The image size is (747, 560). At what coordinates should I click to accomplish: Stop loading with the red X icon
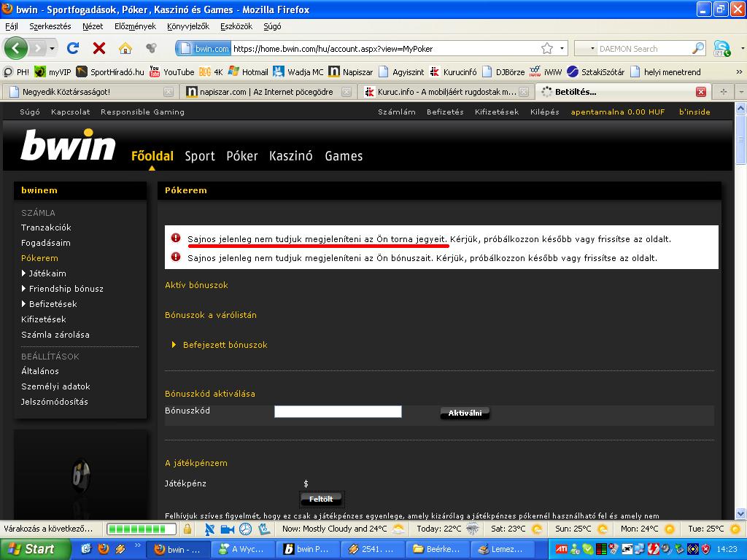coord(99,48)
